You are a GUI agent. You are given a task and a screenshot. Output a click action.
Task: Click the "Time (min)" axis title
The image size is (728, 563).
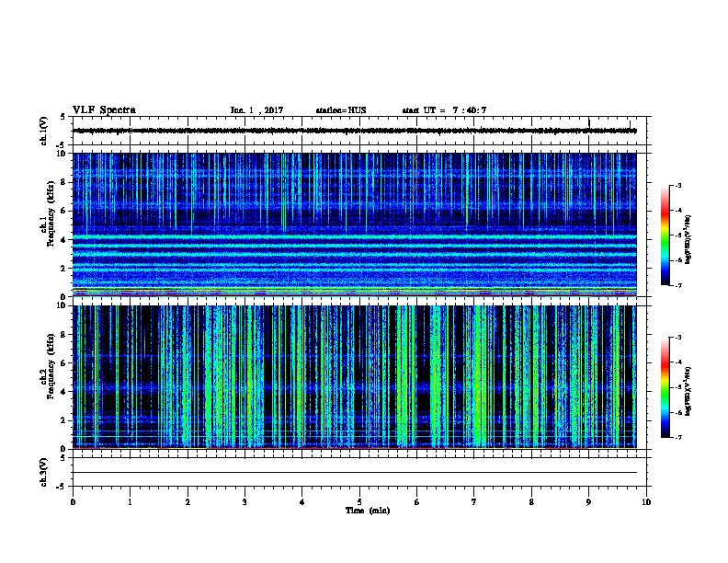[368, 511]
